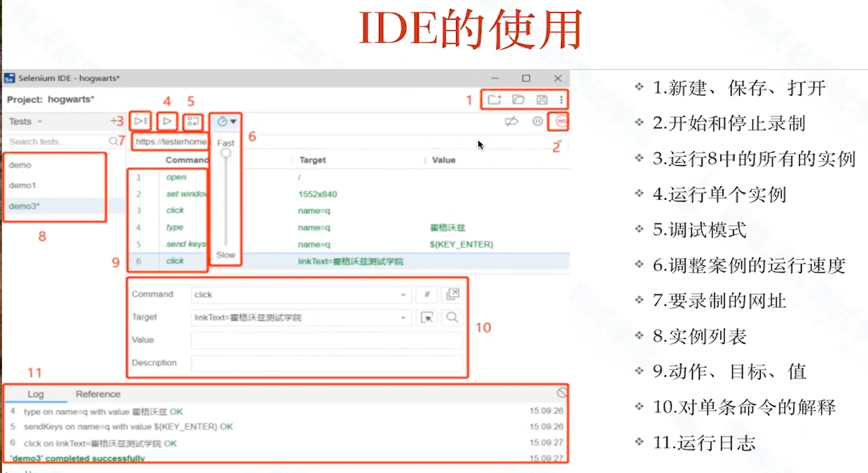Clear the log with the circle-slash icon
The image size is (868, 473).
click(562, 393)
